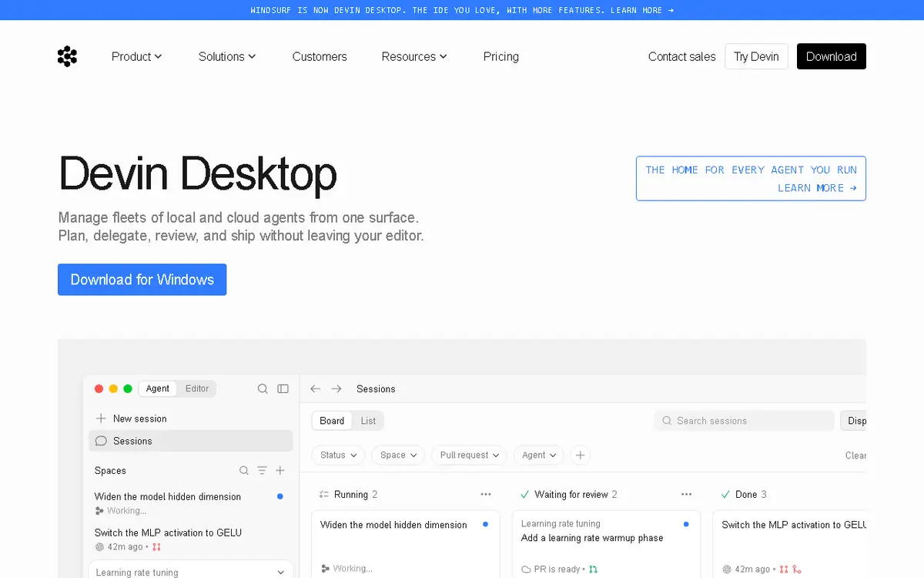Viewport: 924px width, 578px height.
Task: Click the red icon beside 42m ago in the sidebar
Action: (156, 547)
